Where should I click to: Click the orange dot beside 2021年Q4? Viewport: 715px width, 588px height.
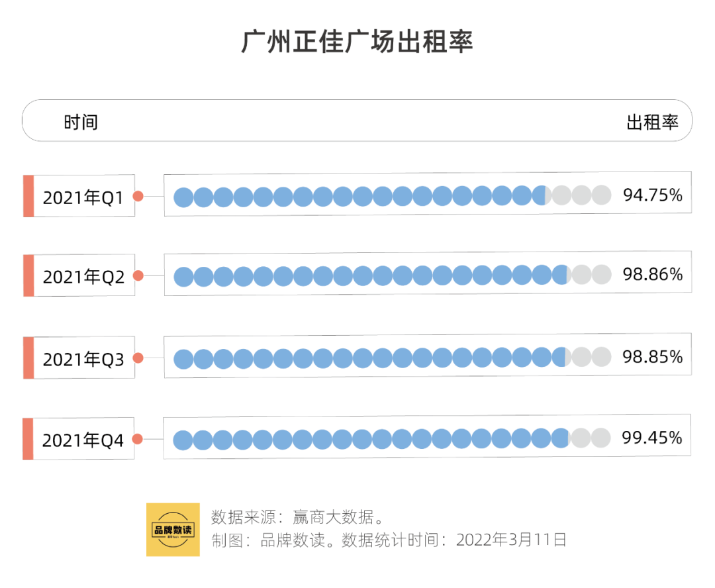tap(138, 439)
